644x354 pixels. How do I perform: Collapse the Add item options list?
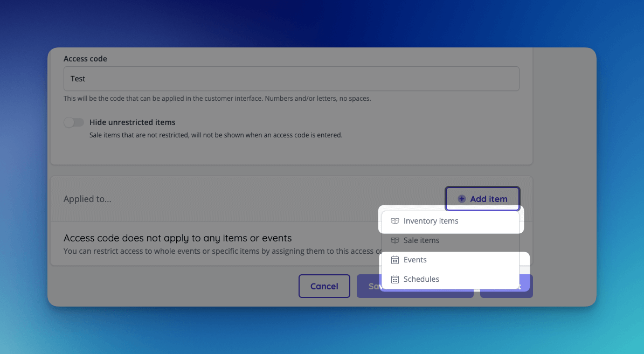click(x=482, y=198)
